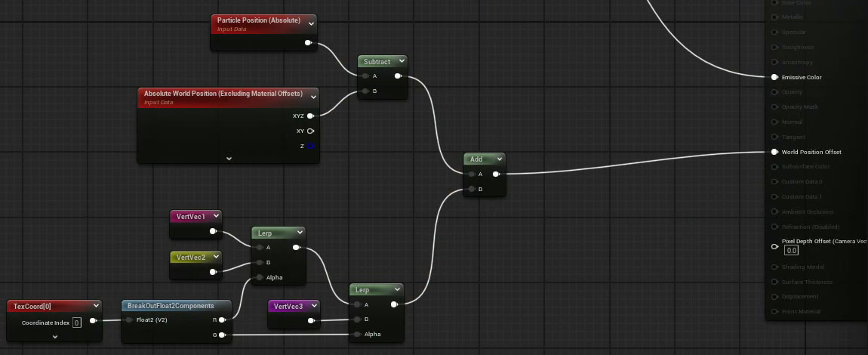The width and height of the screenshot is (868, 355).
Task: Open the Subtract node dropdown chevron
Action: point(402,61)
